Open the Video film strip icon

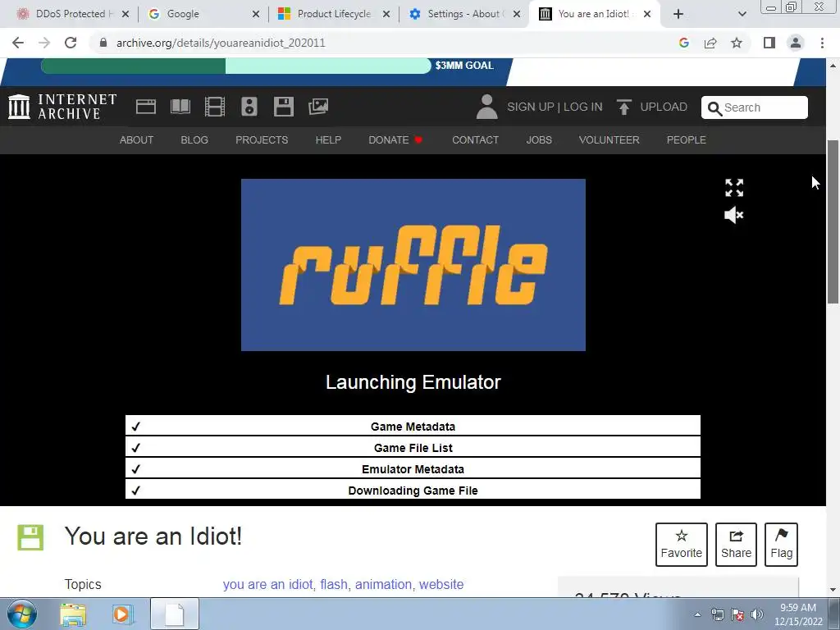(215, 107)
